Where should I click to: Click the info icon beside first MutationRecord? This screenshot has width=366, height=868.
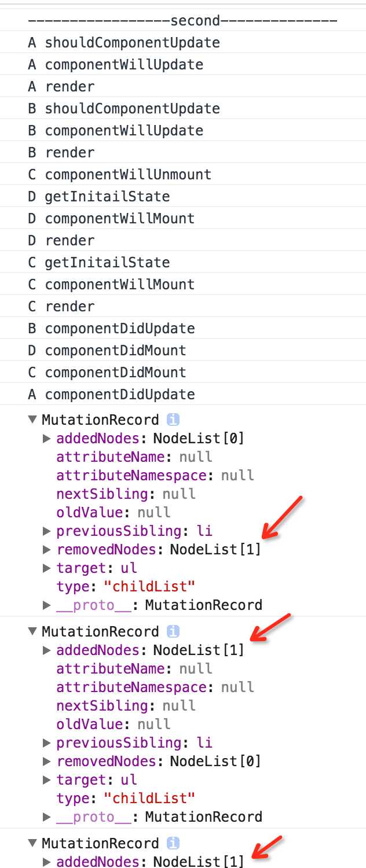tap(173, 420)
